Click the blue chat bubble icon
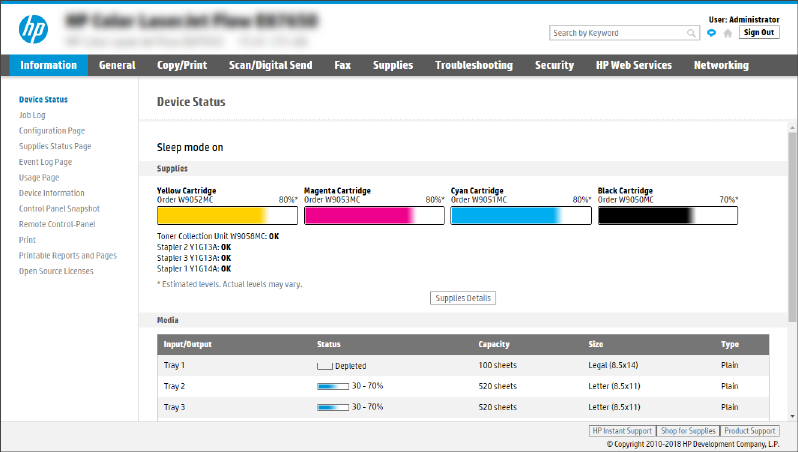This screenshot has height=452, width=798. pos(711,33)
